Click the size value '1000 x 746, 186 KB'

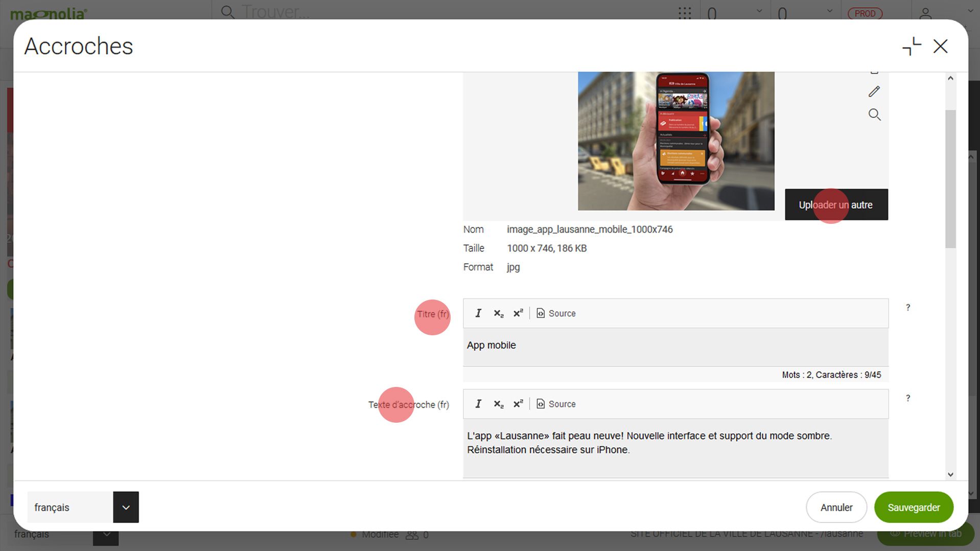coord(547,248)
